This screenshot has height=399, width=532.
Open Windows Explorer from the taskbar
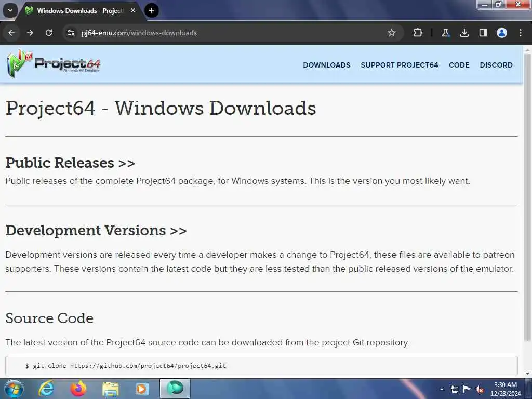tap(111, 389)
